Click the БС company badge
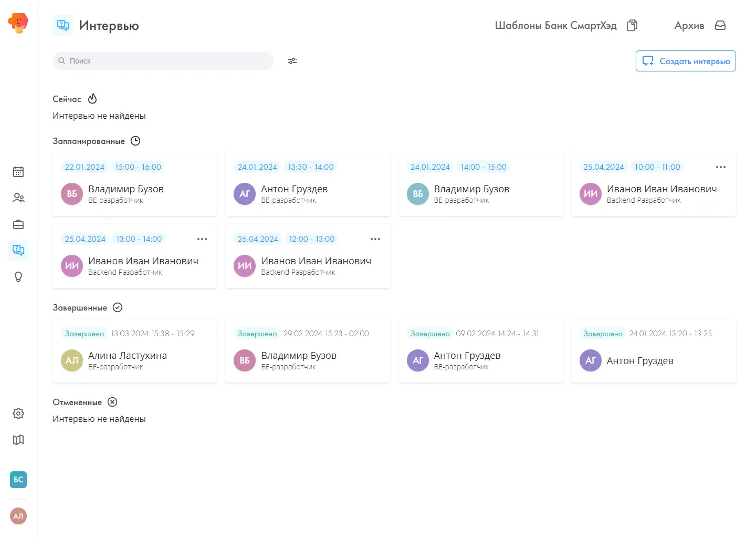Image resolution: width=756 pixels, height=538 pixels. (18, 480)
